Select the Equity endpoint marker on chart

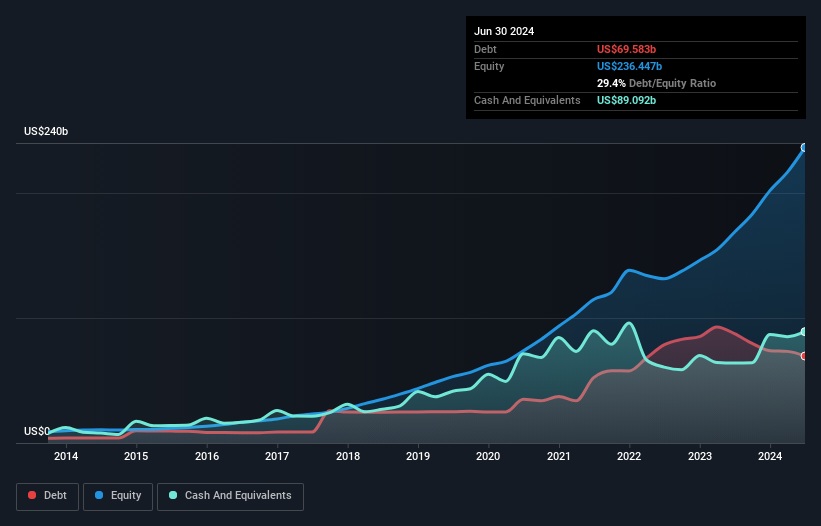point(804,148)
